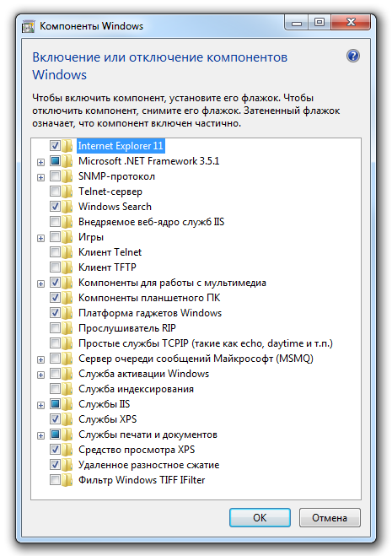The width and height of the screenshot is (392, 556).
Task: Click the folder icon next to Прослушиватель RIP
Action: click(x=67, y=328)
